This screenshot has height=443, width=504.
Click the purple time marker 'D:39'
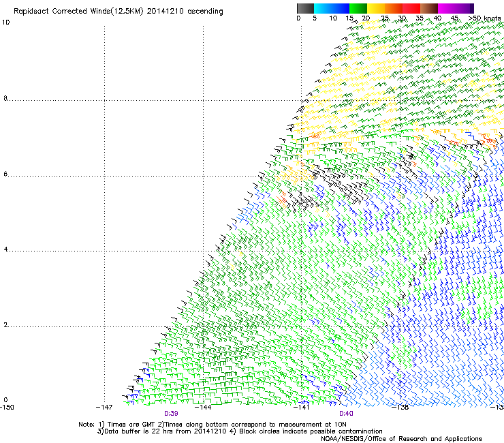[171, 414]
